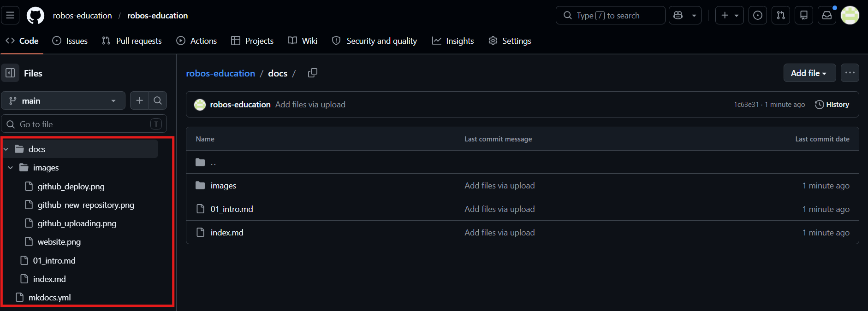Open the Copilot dropdown arrow
The height and width of the screenshot is (311, 868).
[694, 15]
